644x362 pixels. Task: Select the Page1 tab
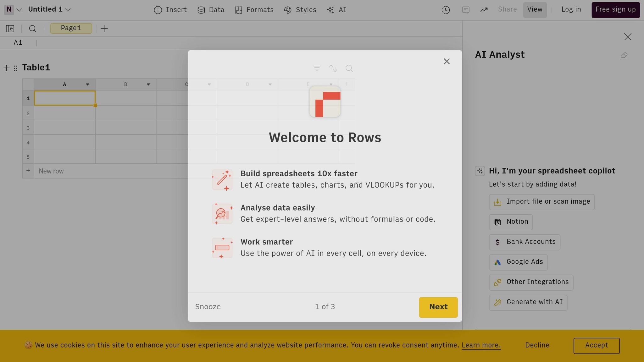click(71, 28)
